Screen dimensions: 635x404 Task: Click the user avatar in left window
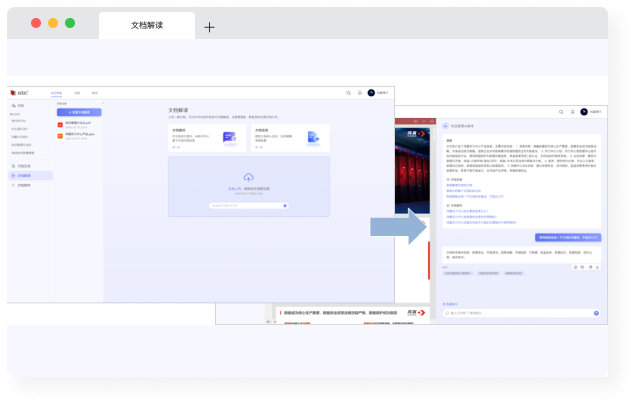click(371, 92)
